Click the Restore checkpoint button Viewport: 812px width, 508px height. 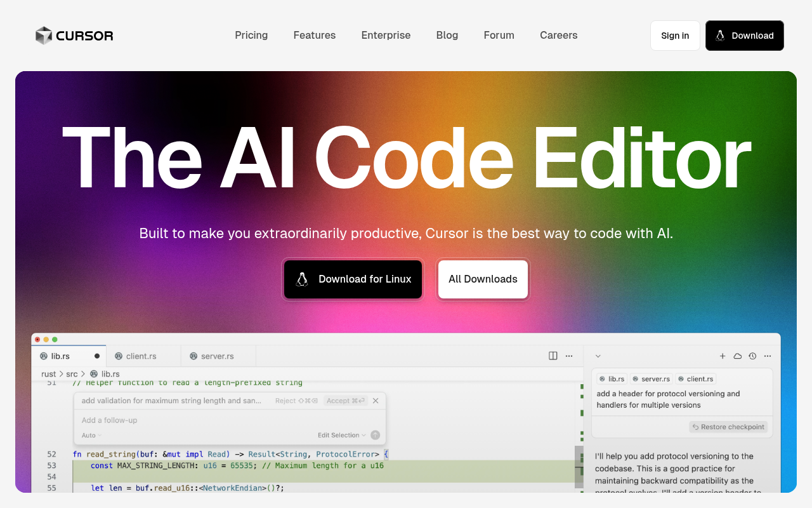(728, 427)
